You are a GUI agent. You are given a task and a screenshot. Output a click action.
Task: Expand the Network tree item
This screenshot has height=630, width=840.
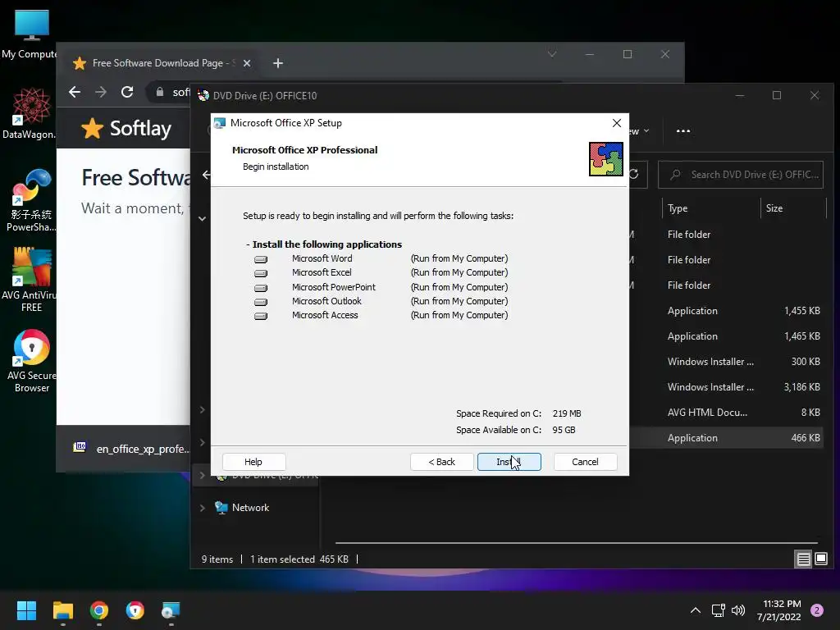202,508
